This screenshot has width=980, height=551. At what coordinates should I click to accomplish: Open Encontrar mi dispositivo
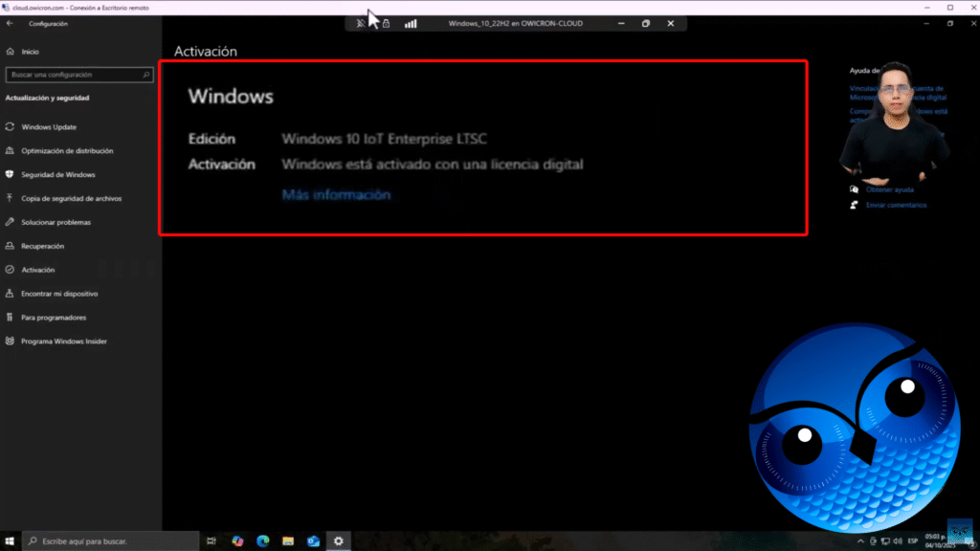tap(59, 294)
